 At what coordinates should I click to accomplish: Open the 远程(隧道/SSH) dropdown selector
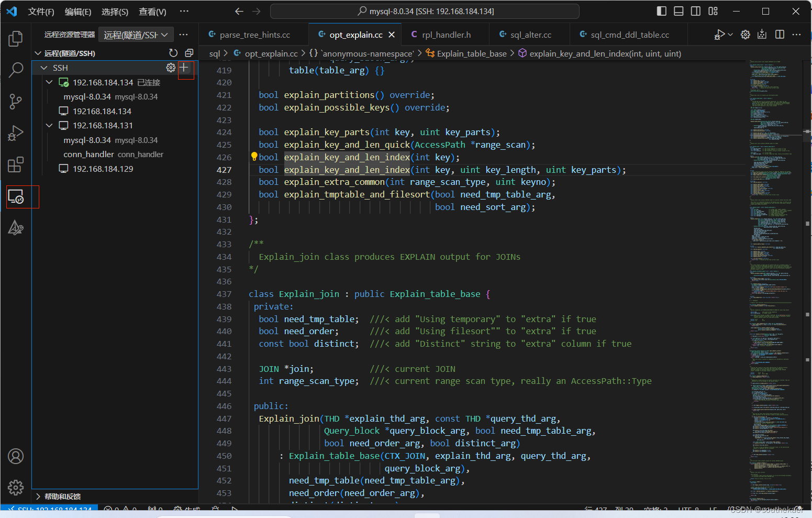pos(136,35)
